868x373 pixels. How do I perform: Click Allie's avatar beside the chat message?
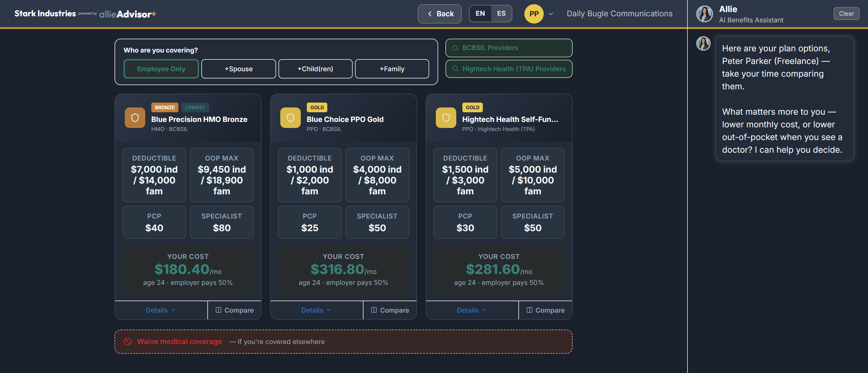tap(703, 43)
